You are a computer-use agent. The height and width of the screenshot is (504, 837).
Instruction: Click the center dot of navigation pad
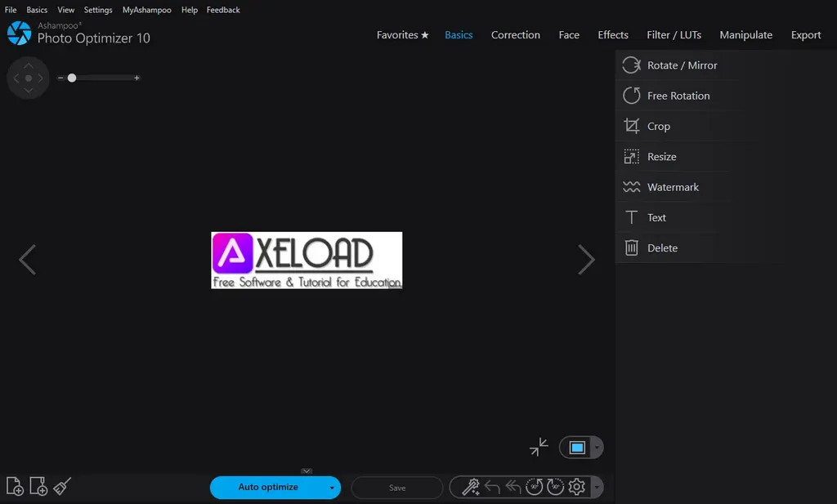29,78
